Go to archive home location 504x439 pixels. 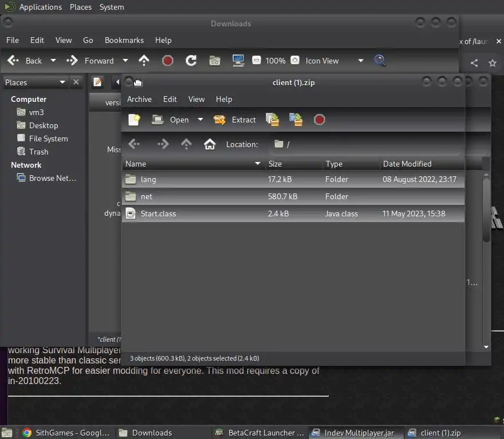coord(210,144)
